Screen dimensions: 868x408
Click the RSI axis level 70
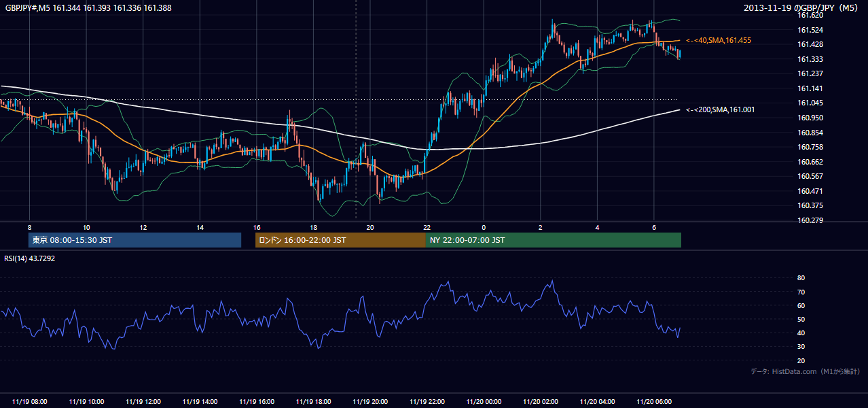coord(801,292)
